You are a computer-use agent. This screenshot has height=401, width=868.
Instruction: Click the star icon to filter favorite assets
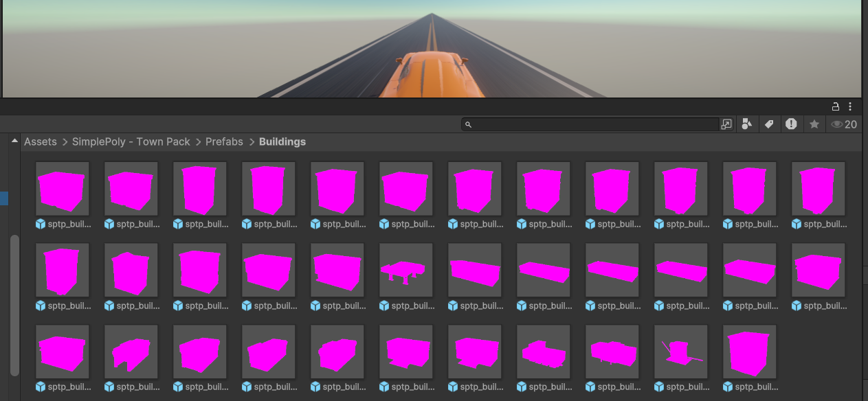(814, 124)
